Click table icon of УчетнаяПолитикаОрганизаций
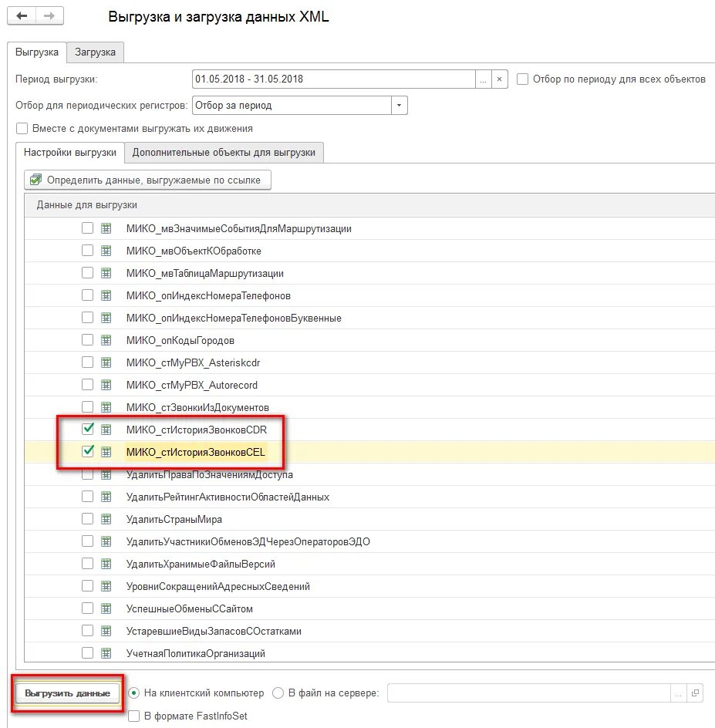This screenshot has width=715, height=728. click(x=106, y=653)
